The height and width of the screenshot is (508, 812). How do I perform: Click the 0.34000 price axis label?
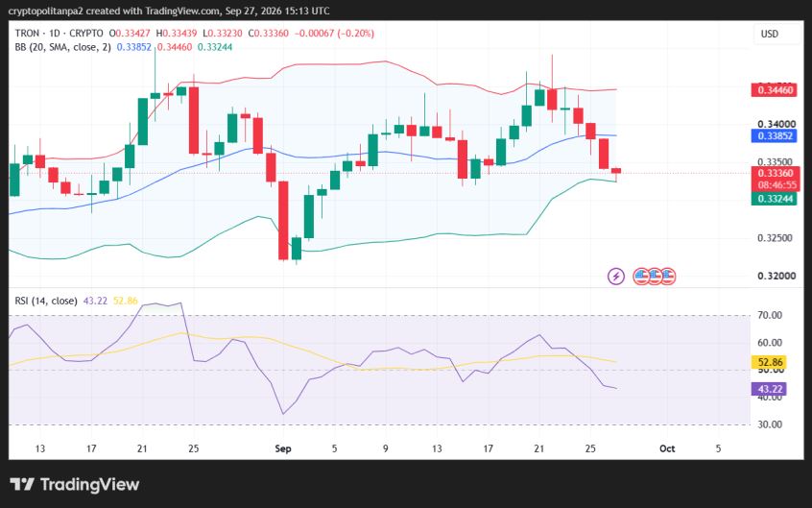[776, 124]
